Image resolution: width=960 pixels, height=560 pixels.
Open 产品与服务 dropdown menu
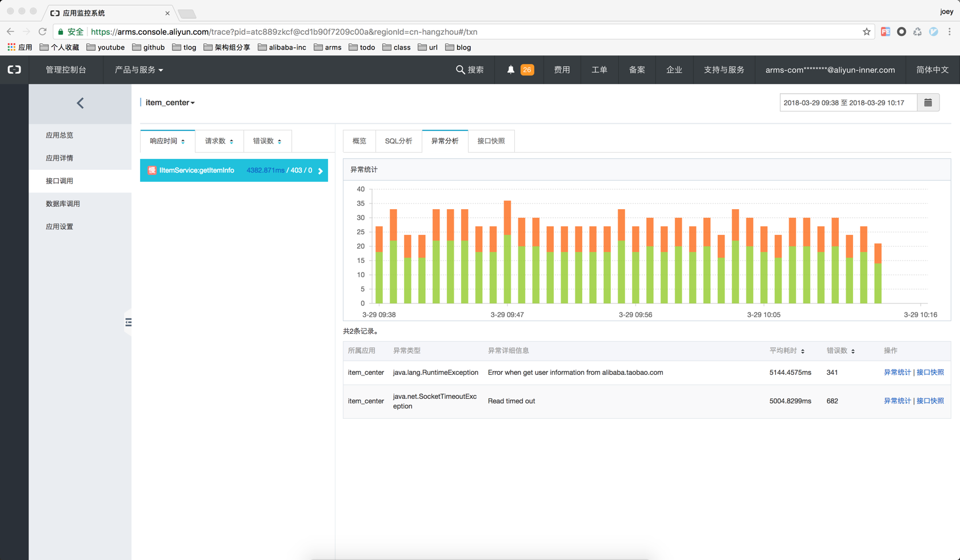click(x=139, y=70)
